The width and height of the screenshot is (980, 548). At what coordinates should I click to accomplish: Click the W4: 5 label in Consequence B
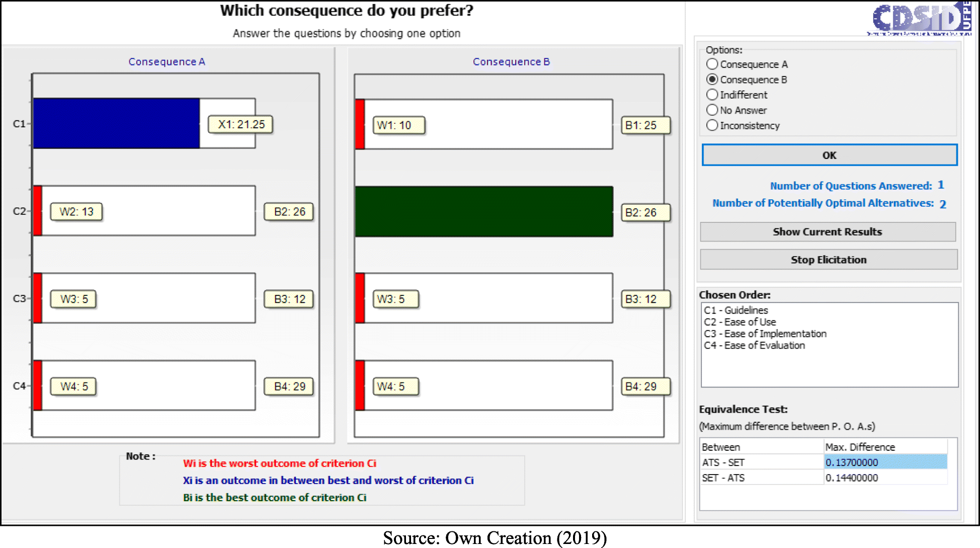point(396,386)
